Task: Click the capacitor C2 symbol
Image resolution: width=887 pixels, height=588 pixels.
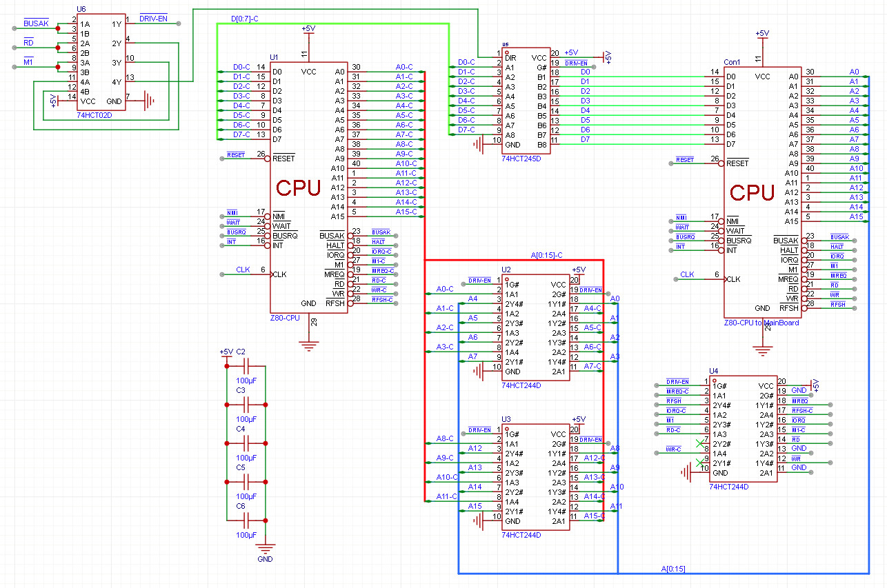Action: click(246, 366)
